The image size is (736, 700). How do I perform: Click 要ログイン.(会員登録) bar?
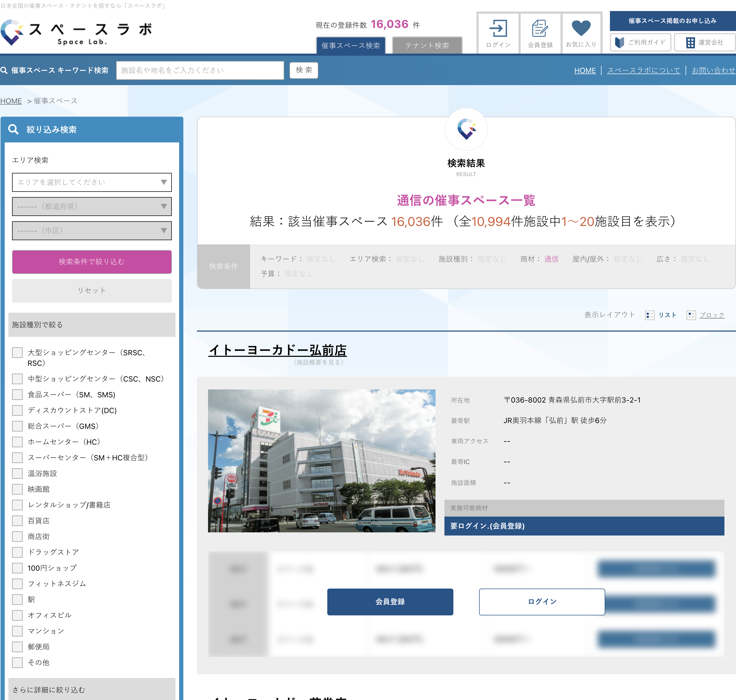[584, 526]
